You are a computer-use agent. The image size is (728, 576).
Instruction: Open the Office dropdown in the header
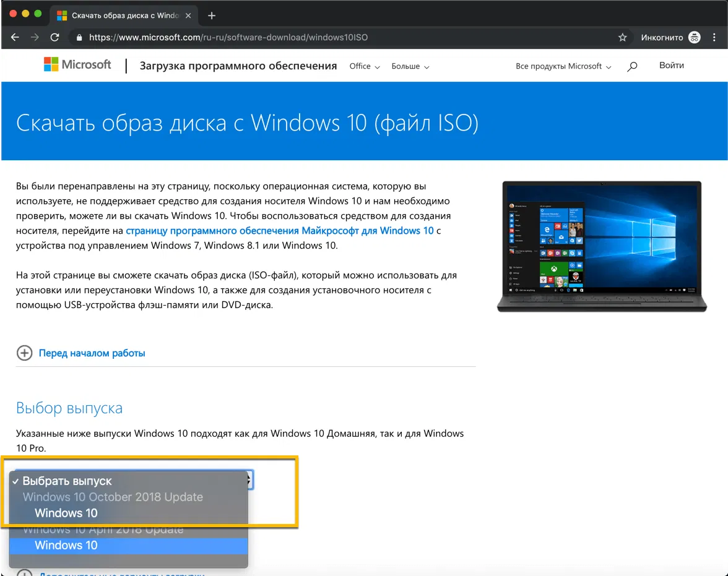[x=364, y=66]
